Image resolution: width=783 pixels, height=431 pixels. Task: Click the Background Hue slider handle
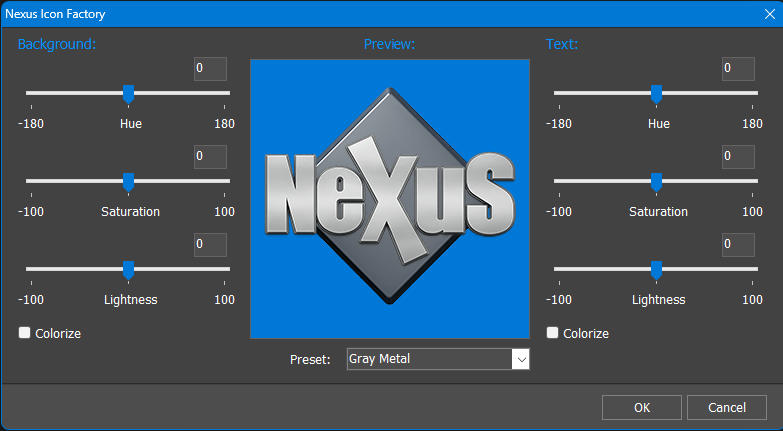pyautogui.click(x=128, y=94)
